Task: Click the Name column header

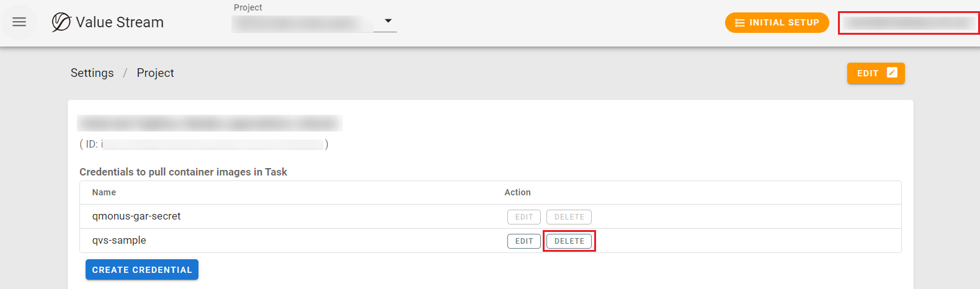Action: pos(104,193)
